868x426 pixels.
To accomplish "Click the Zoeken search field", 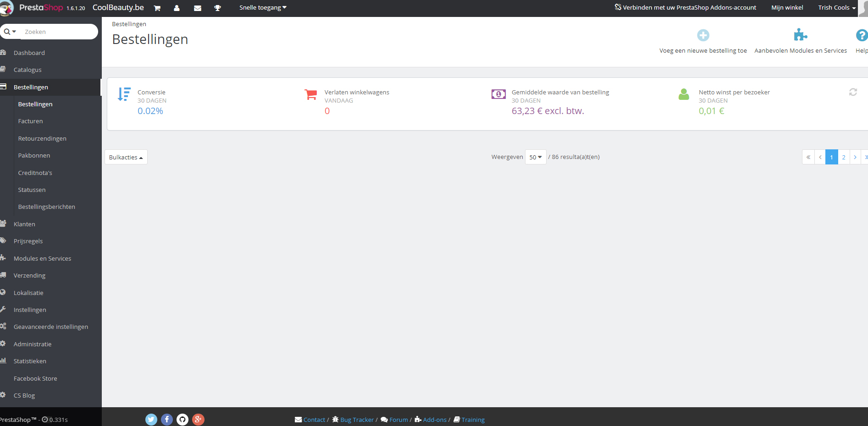I will point(59,32).
